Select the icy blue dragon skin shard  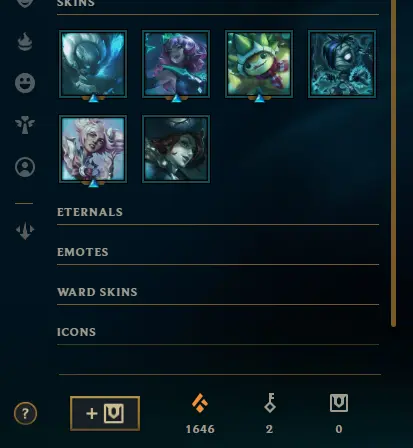coord(93,64)
